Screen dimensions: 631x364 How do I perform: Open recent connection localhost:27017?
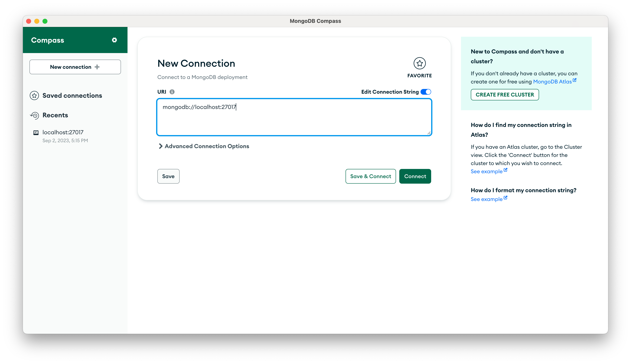[x=63, y=132]
